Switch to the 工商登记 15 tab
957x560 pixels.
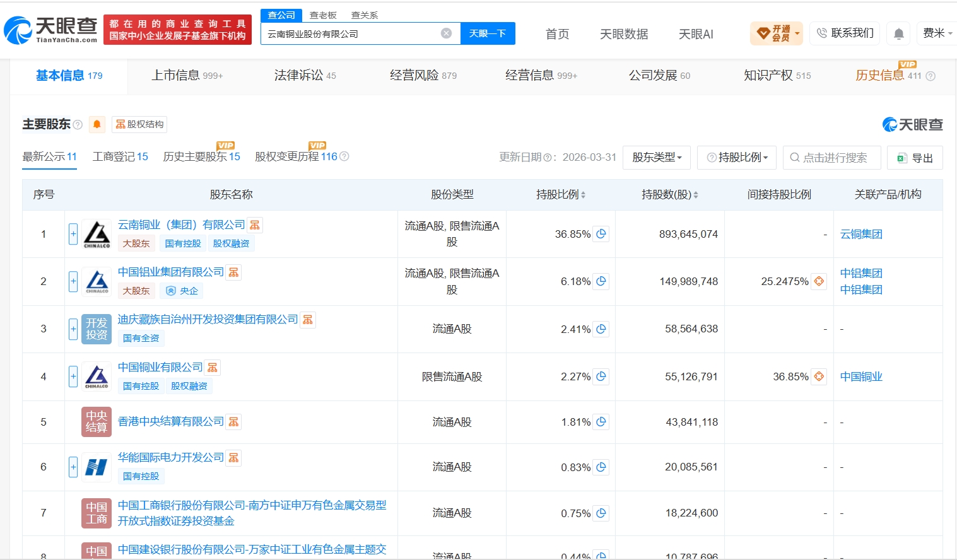[120, 156]
